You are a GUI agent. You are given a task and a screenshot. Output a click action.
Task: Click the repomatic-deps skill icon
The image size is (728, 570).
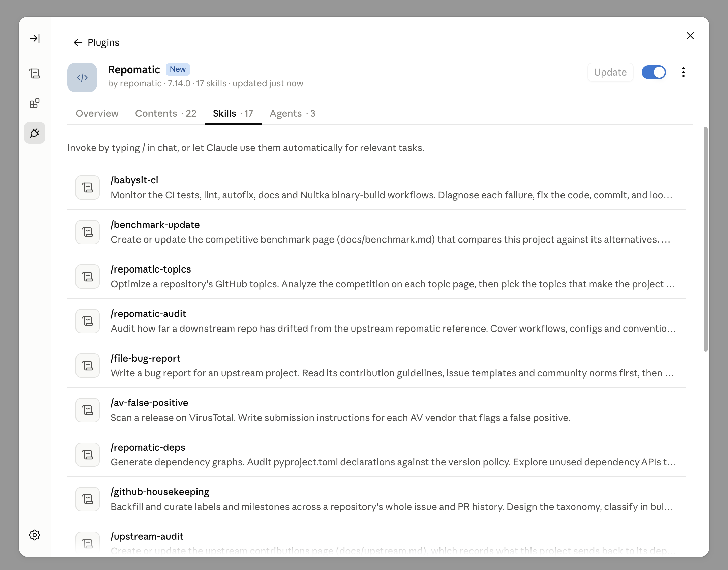tap(88, 455)
